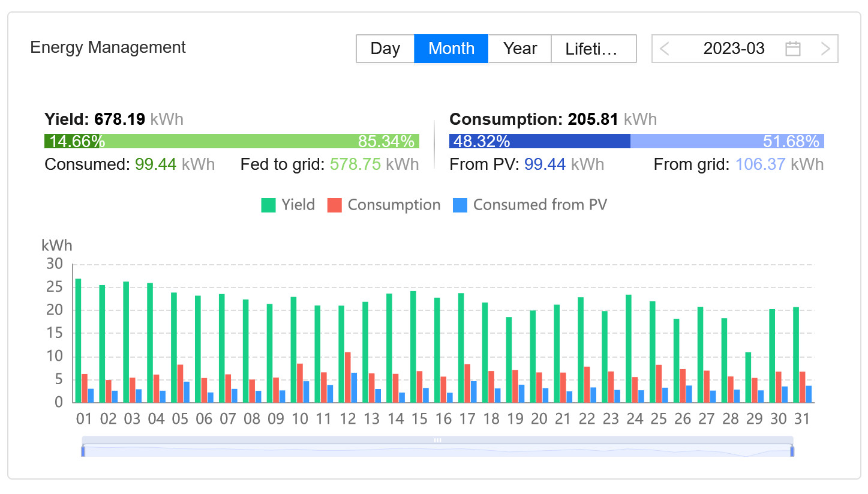This screenshot has width=868, height=494.
Task: Click the red Consumption legend square
Action: (335, 205)
